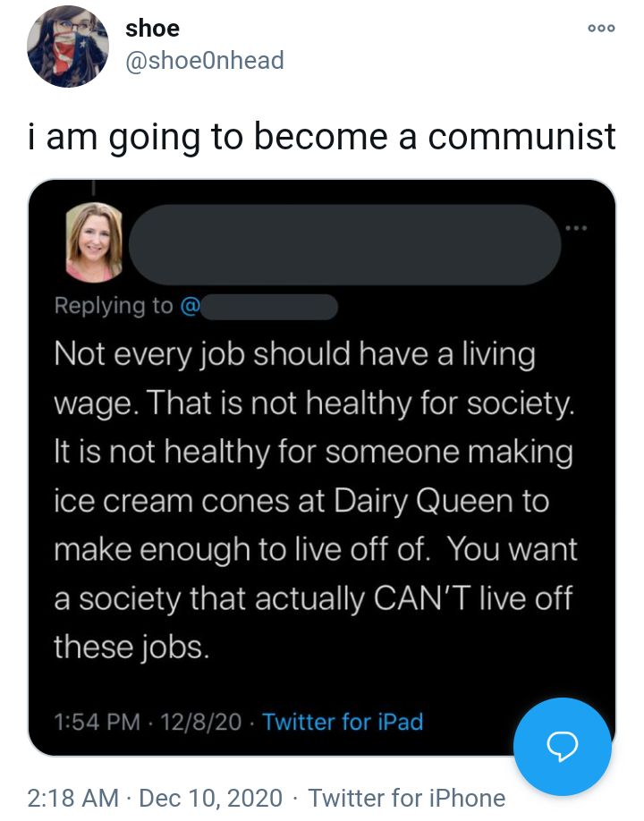Screen dimensions: 644x821
Task: Click the @shoe0nhead handle
Action: (x=204, y=60)
